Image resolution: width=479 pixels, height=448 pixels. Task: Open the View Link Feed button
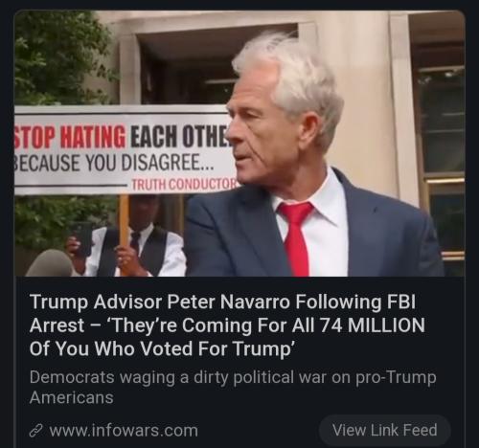385,430
